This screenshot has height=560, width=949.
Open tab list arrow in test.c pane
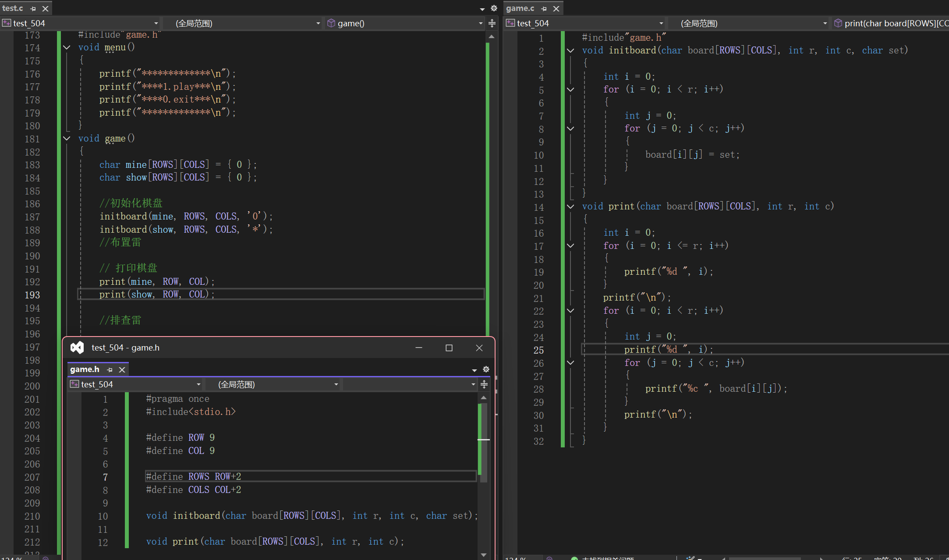482,9
